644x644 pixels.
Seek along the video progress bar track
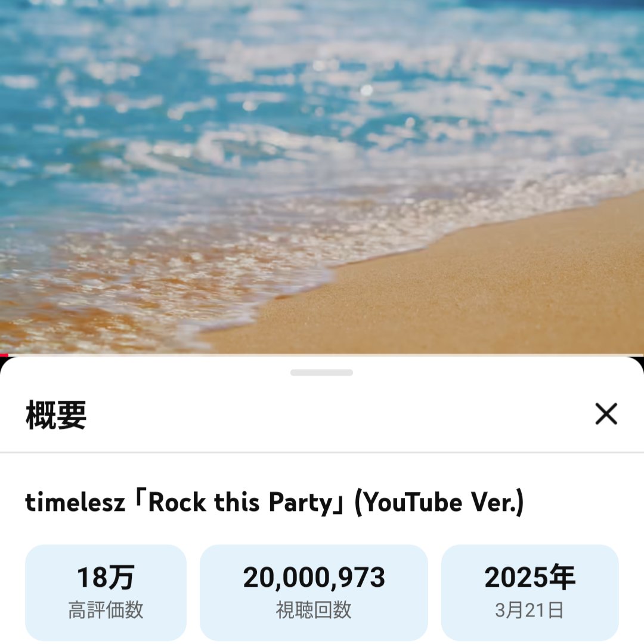pyautogui.click(x=322, y=355)
